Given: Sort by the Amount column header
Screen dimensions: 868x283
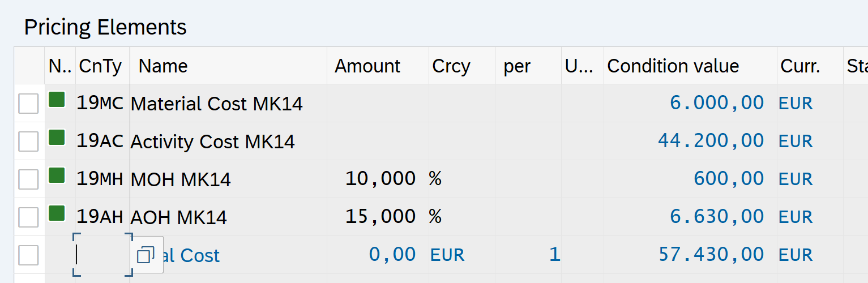Looking at the screenshot, I should coord(367,66).
